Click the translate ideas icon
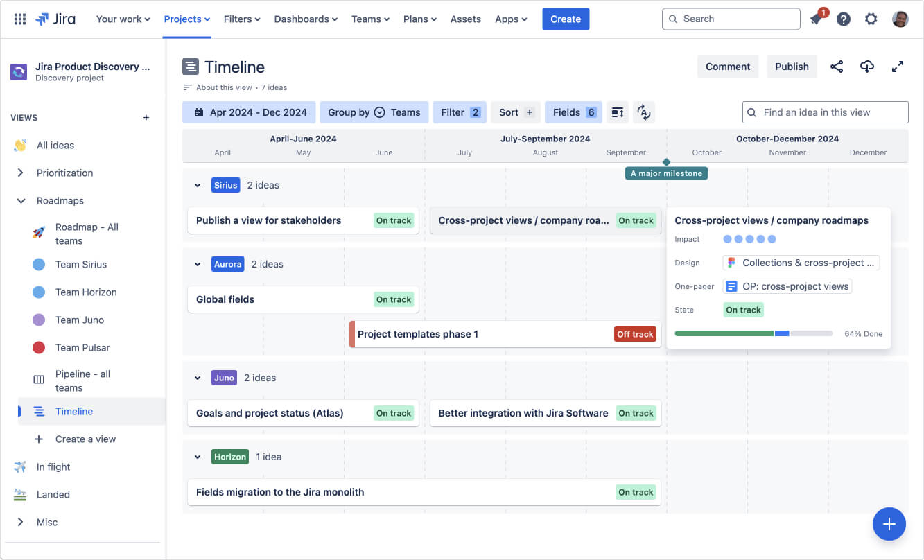 coord(644,112)
